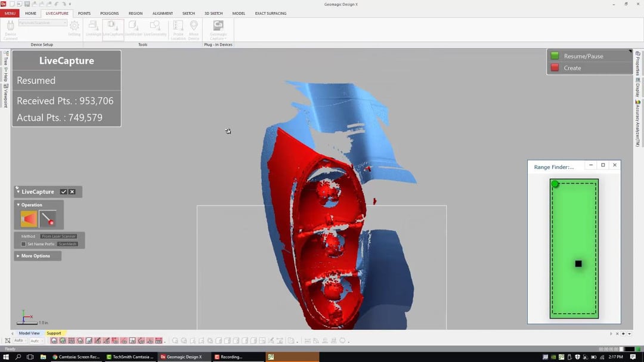Expand the More Options section
644x362 pixels.
36,256
